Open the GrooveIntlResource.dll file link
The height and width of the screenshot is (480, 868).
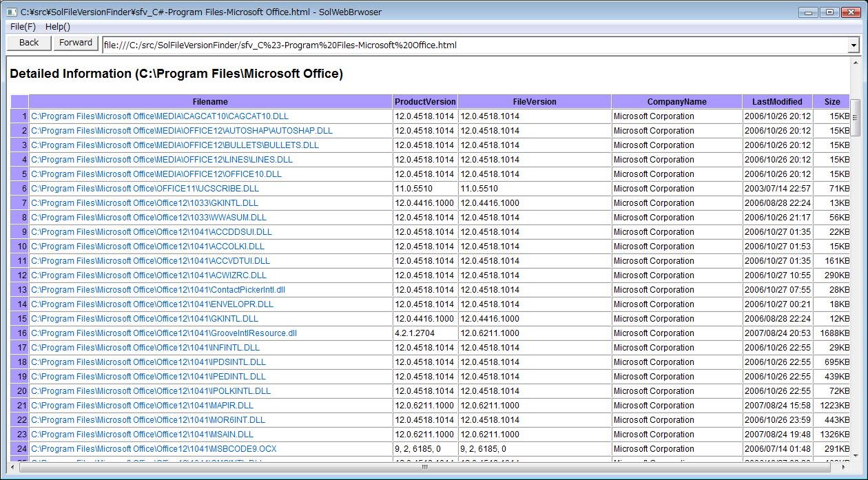point(164,333)
